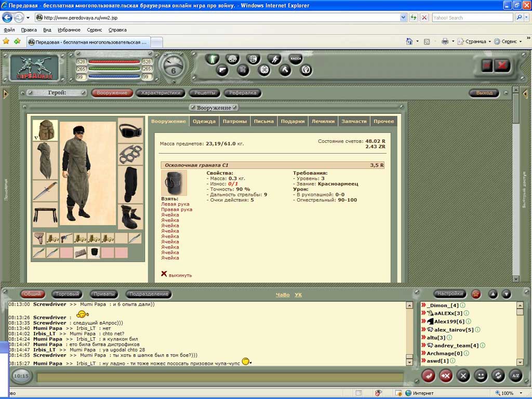
Task: Switch to the Патроны tab
Action: pos(234,121)
